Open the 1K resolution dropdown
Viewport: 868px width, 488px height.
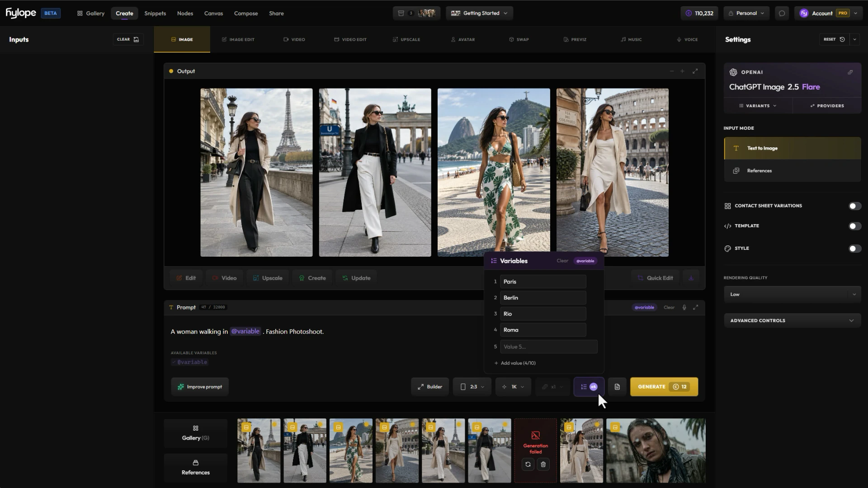tap(513, 387)
